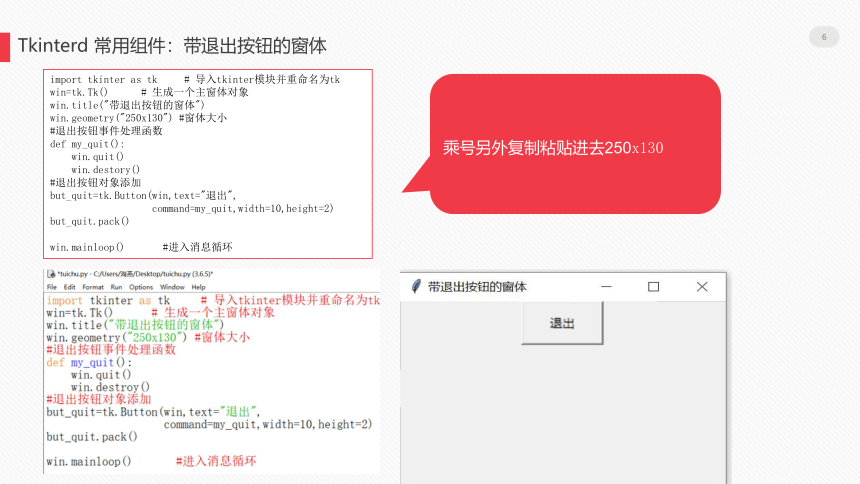The height and width of the screenshot is (484, 860).
Task: Click the tuichu.py file icon in IDLE title
Action: click(x=51, y=274)
